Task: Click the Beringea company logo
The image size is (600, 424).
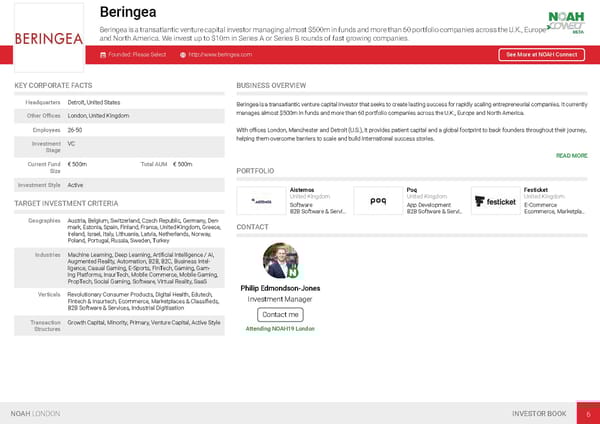Action: point(49,38)
